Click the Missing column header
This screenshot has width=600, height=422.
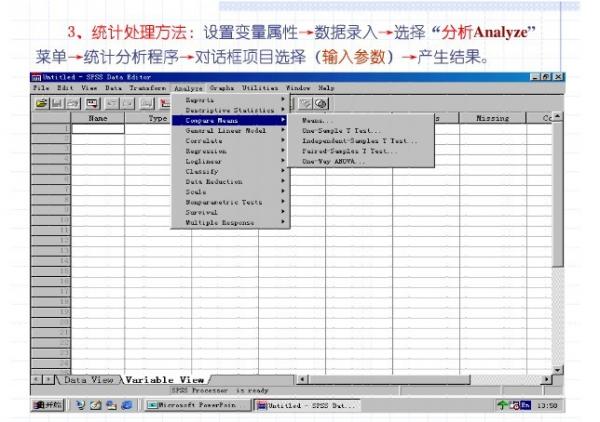(x=492, y=118)
